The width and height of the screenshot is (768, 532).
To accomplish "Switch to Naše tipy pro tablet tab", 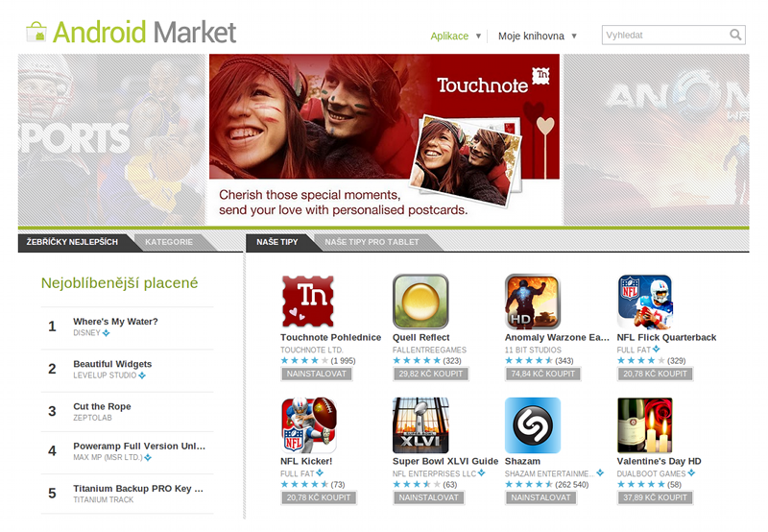I will pos(372,242).
